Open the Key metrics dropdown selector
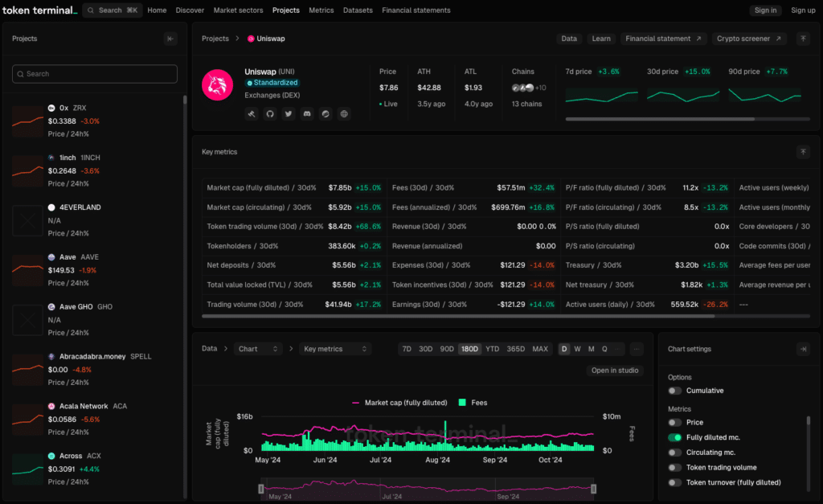Image resolution: width=823 pixels, height=504 pixels. click(x=335, y=349)
